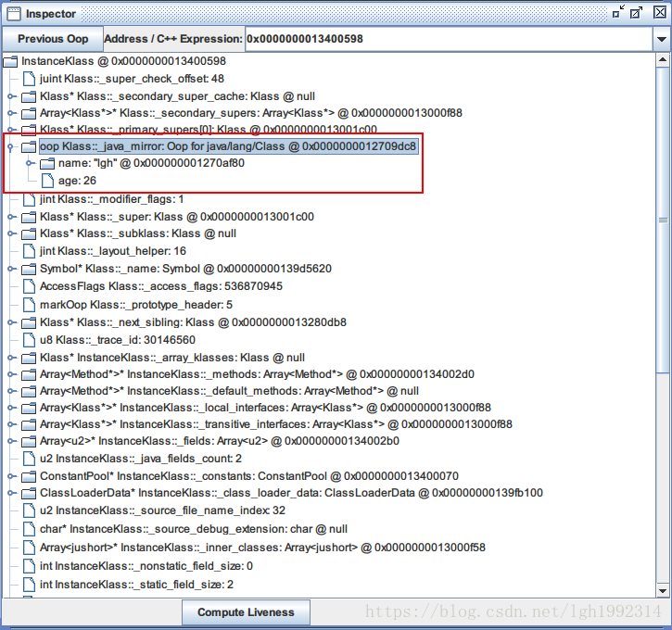Click folder icon of ConstantPool _constants row
The width and height of the screenshot is (672, 630).
[x=29, y=476]
